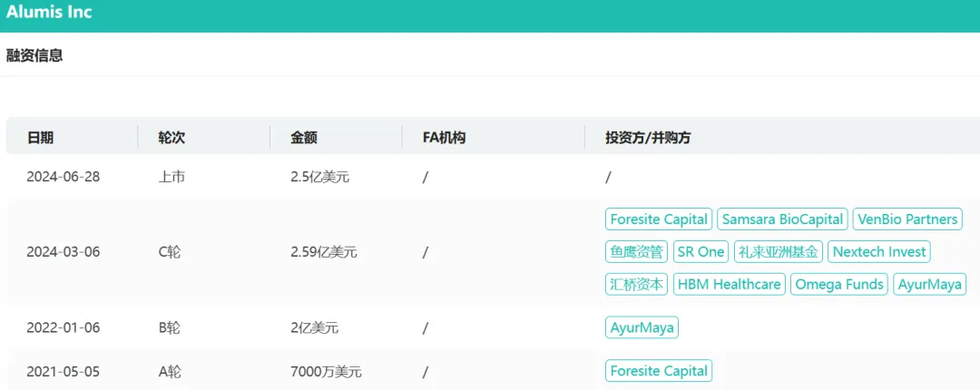Select the FA机构 column header
Screen dimensions: 980x390
point(444,138)
